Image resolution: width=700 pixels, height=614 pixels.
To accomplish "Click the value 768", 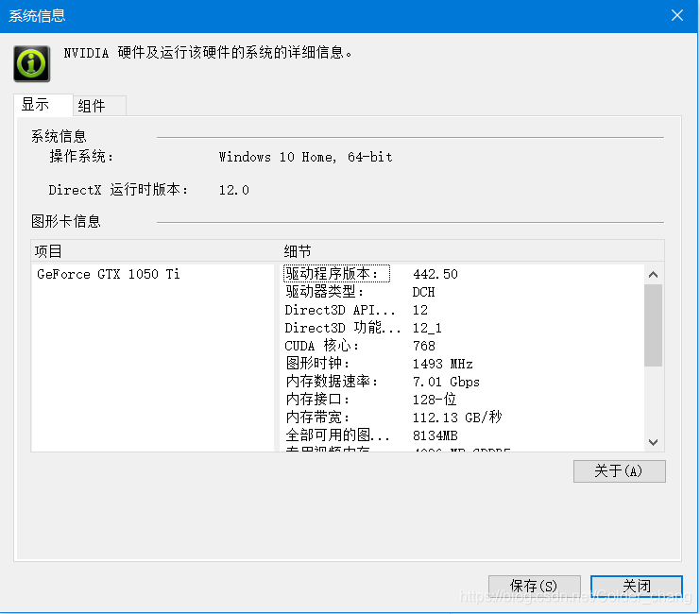I will [x=423, y=346].
